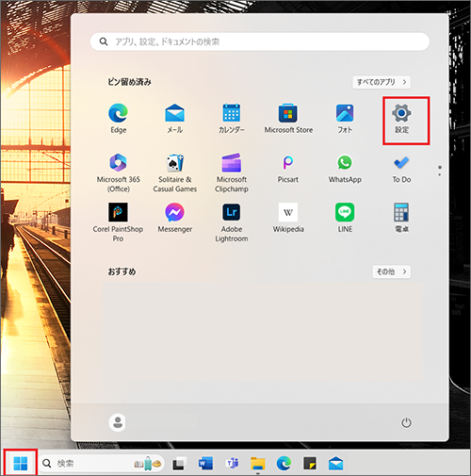Open Microsoft Store from pinned apps
This screenshot has width=471, height=476.
click(x=288, y=119)
